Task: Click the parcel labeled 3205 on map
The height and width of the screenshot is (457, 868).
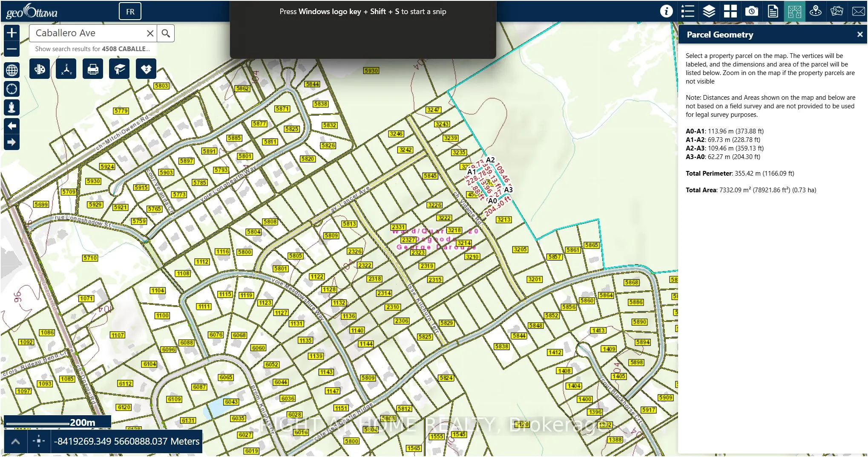Action: 520,249
